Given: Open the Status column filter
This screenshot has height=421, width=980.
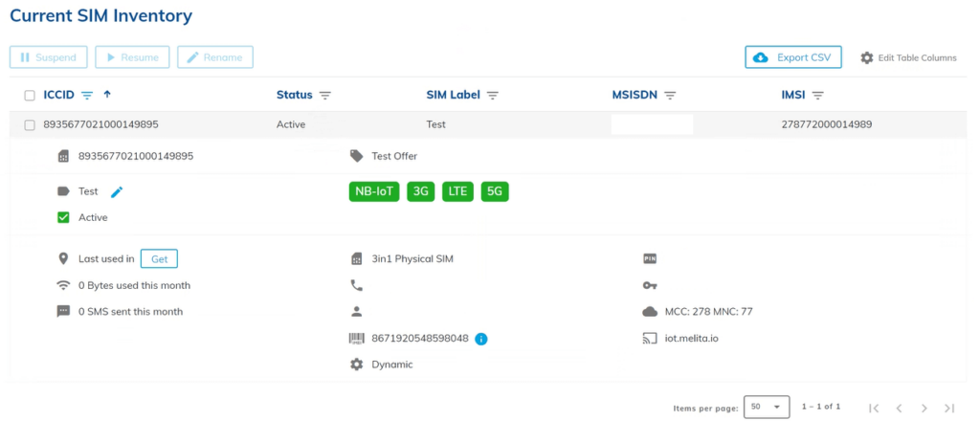Looking at the screenshot, I should (x=325, y=95).
